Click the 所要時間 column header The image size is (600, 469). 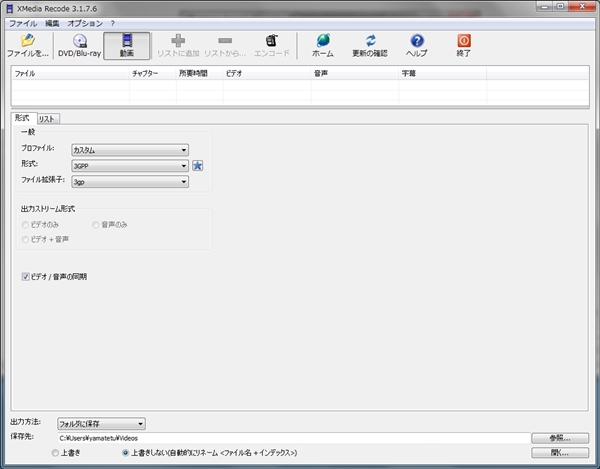point(199,73)
